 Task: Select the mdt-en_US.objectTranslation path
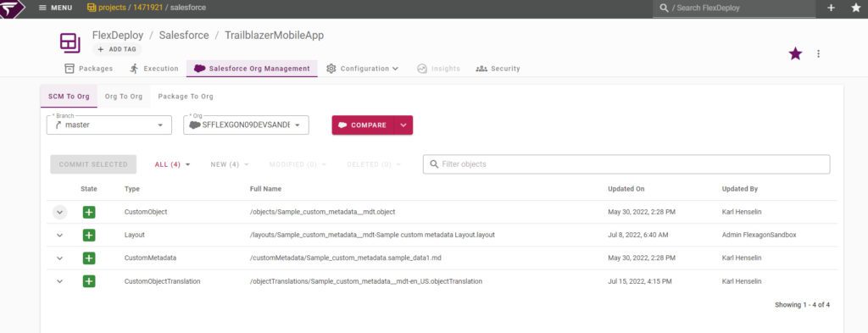tap(366, 281)
